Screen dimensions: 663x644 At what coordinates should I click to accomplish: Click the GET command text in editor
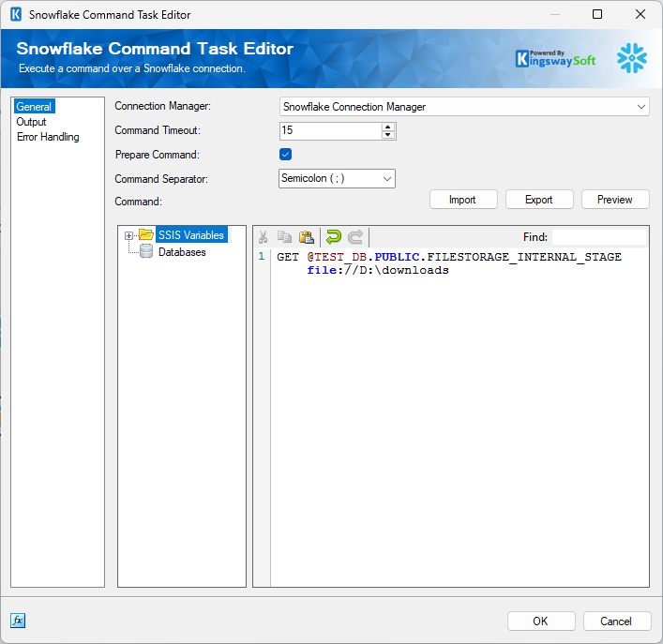pos(288,257)
